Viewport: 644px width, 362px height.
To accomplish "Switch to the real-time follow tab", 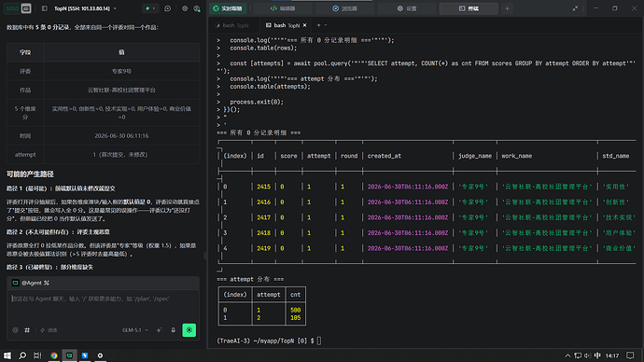I will coord(228,8).
